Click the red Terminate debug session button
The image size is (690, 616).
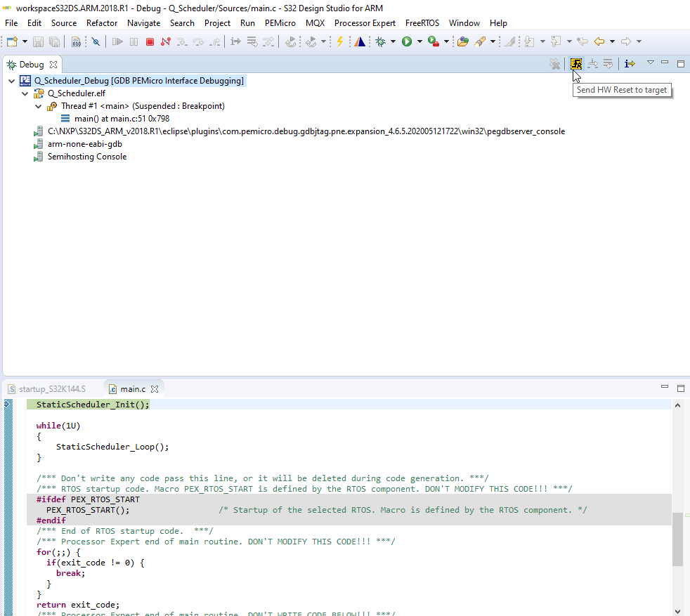pyautogui.click(x=150, y=42)
